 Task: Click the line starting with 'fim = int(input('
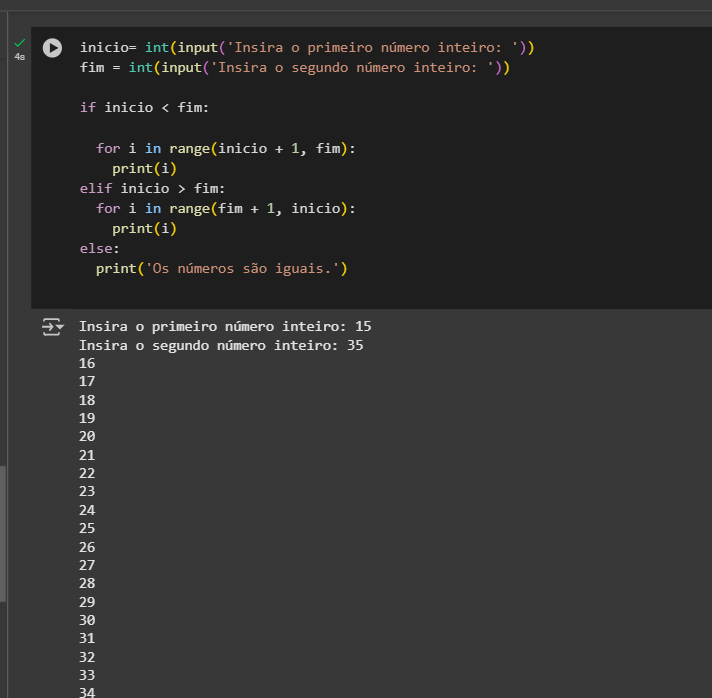coord(295,68)
